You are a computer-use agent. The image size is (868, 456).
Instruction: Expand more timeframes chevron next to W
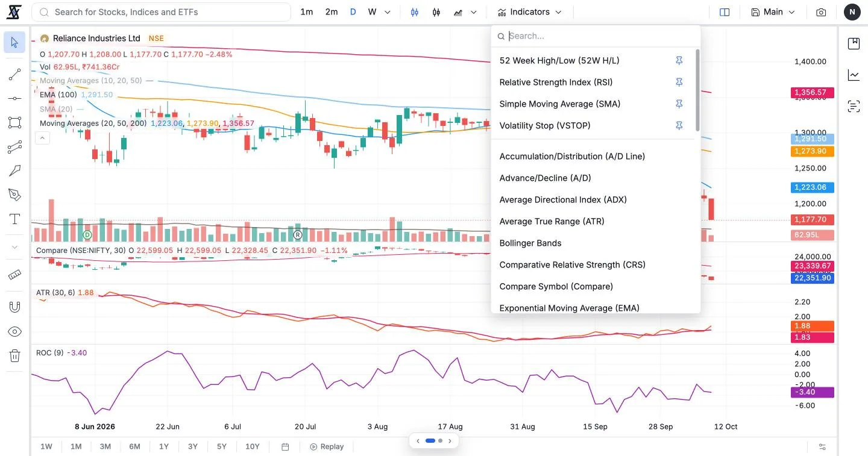(388, 12)
